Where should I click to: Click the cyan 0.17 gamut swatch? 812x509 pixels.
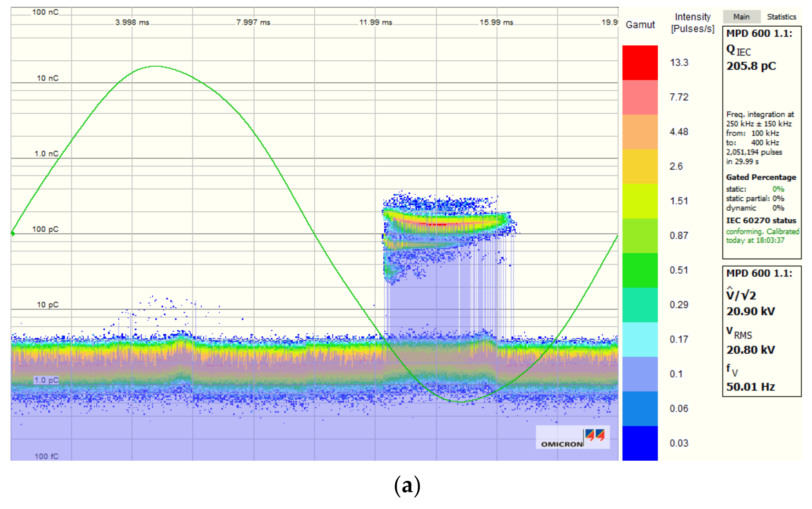[640, 340]
